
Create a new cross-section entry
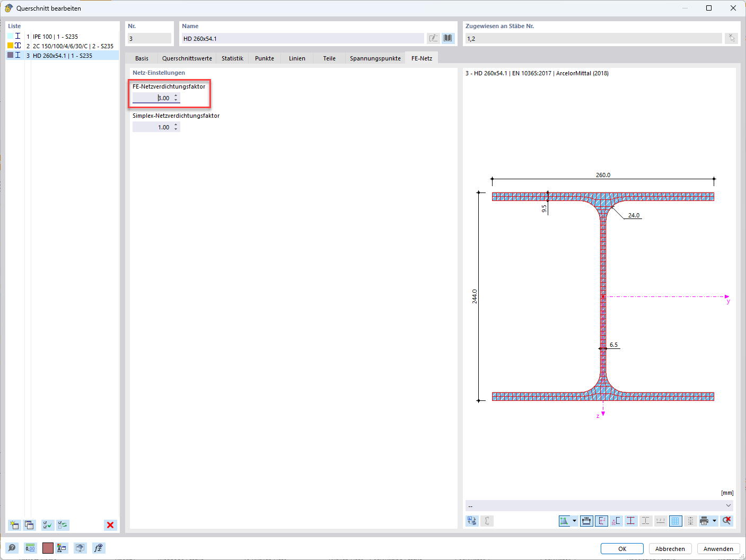pyautogui.click(x=13, y=525)
